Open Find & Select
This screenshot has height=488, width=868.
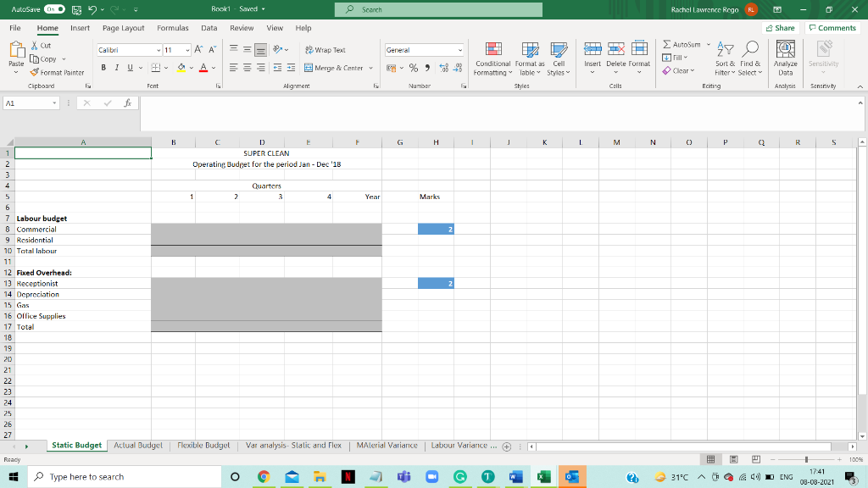[750, 58]
